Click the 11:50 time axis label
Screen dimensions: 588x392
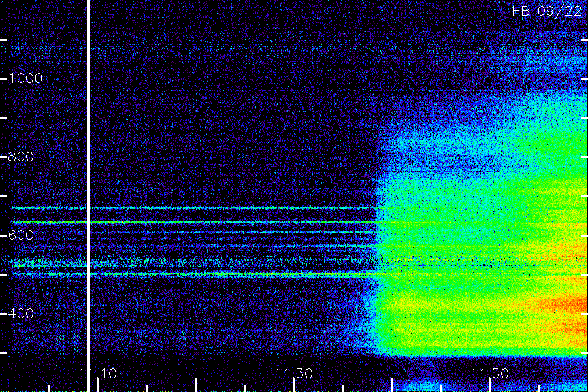click(490, 373)
